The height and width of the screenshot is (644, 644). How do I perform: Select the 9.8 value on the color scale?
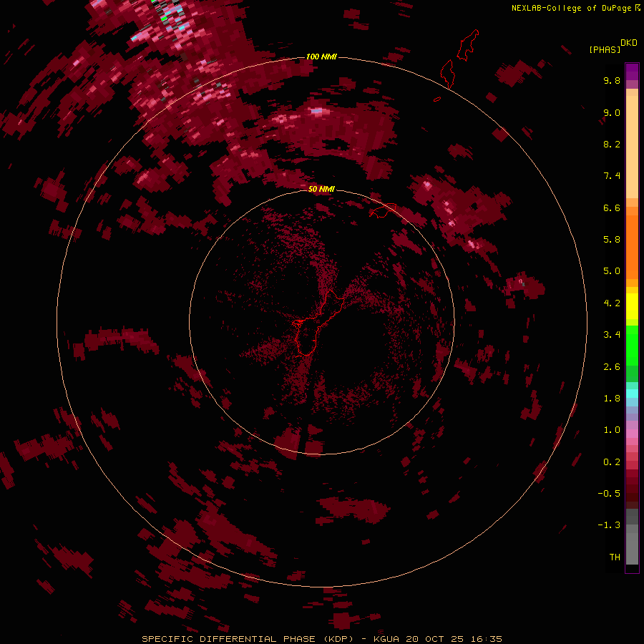pyautogui.click(x=612, y=80)
